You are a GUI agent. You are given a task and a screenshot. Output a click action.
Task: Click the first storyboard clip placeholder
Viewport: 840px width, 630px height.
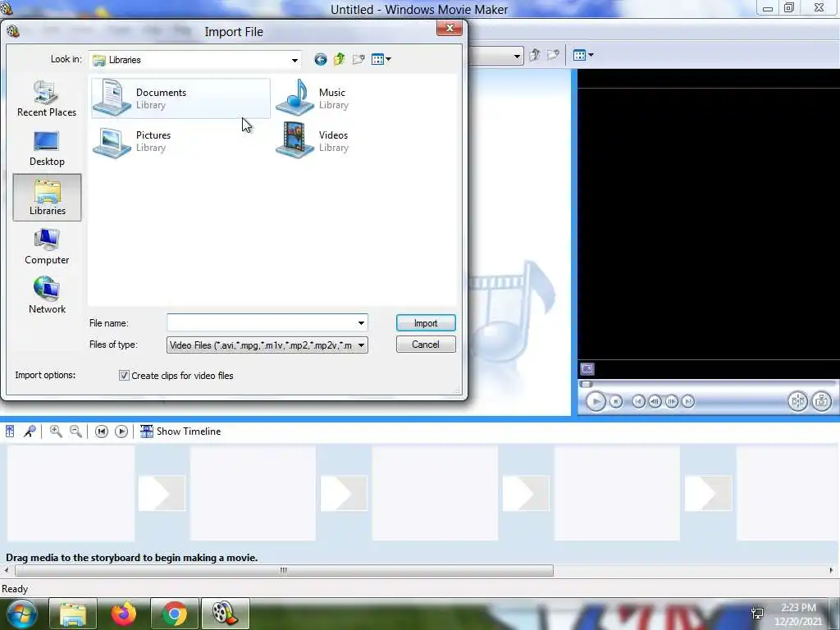click(x=71, y=493)
